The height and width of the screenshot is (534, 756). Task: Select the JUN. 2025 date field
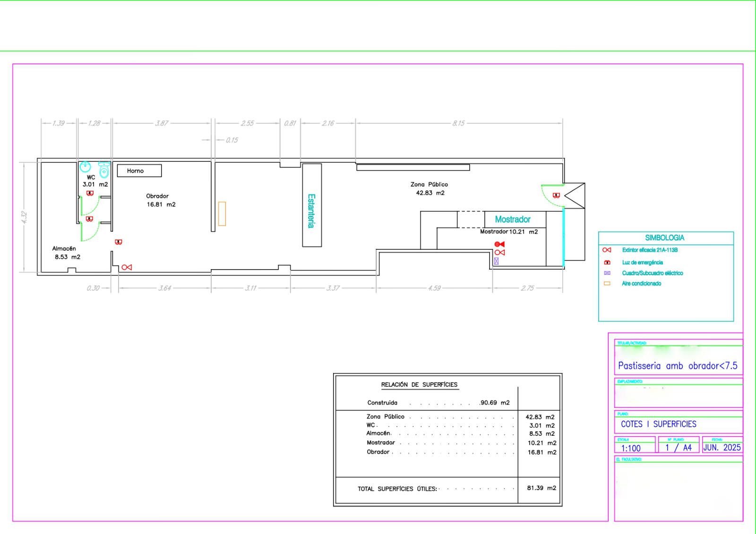(x=722, y=447)
